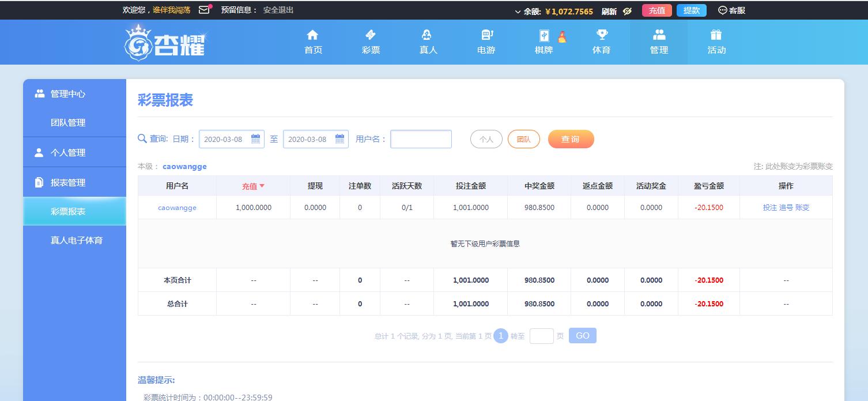Click the 查询 query button
Viewport: 868px width, 401px height.
(571, 139)
